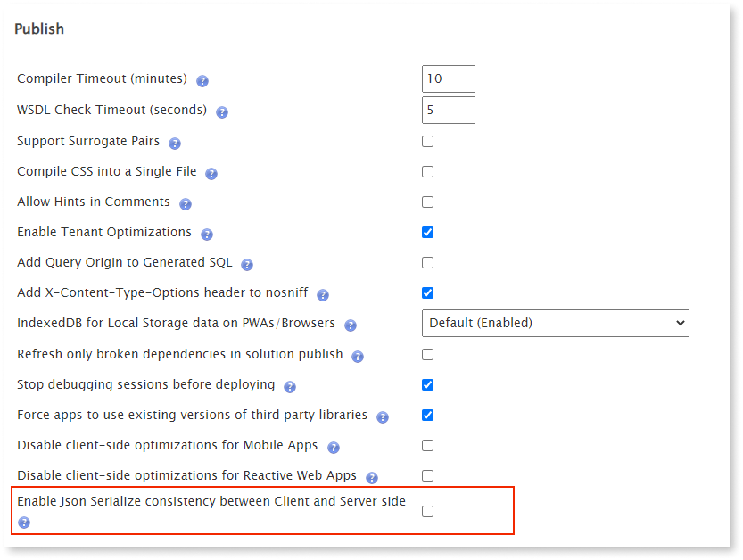Open help for Allow Hints in Comments
Viewport: 743px width, 560px height.
(x=185, y=202)
